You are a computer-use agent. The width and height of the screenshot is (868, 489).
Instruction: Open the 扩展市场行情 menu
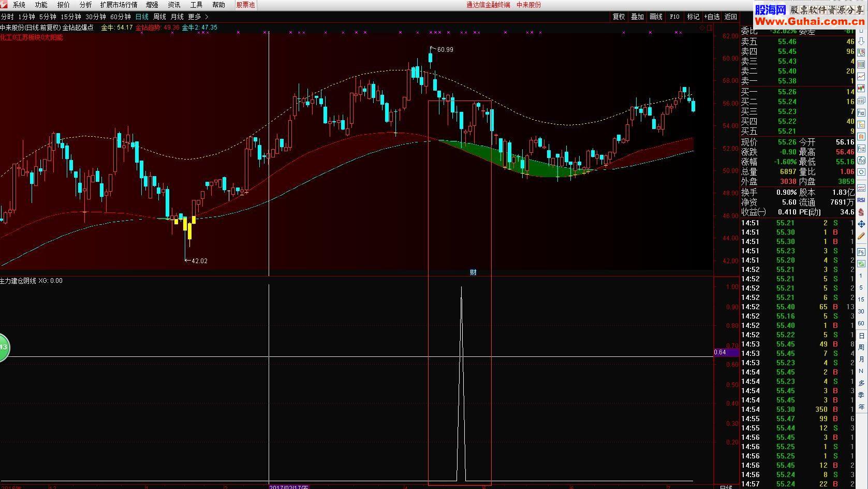click(x=119, y=5)
